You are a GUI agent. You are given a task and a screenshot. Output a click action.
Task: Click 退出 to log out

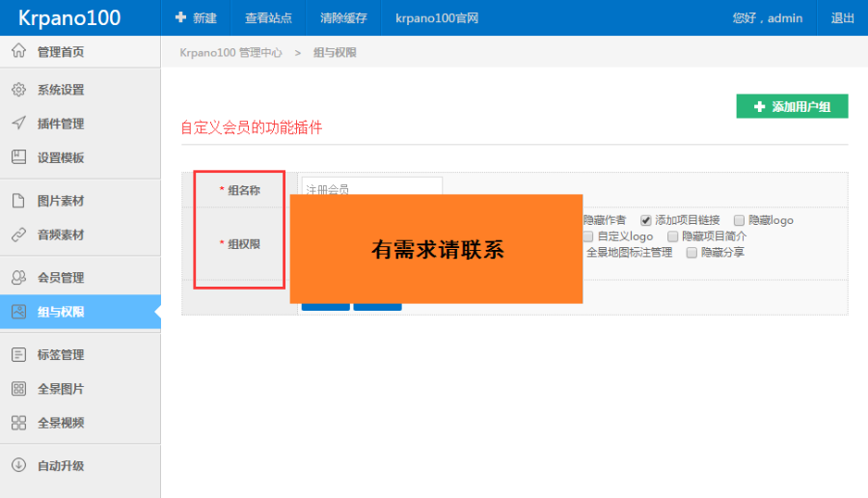tap(843, 17)
